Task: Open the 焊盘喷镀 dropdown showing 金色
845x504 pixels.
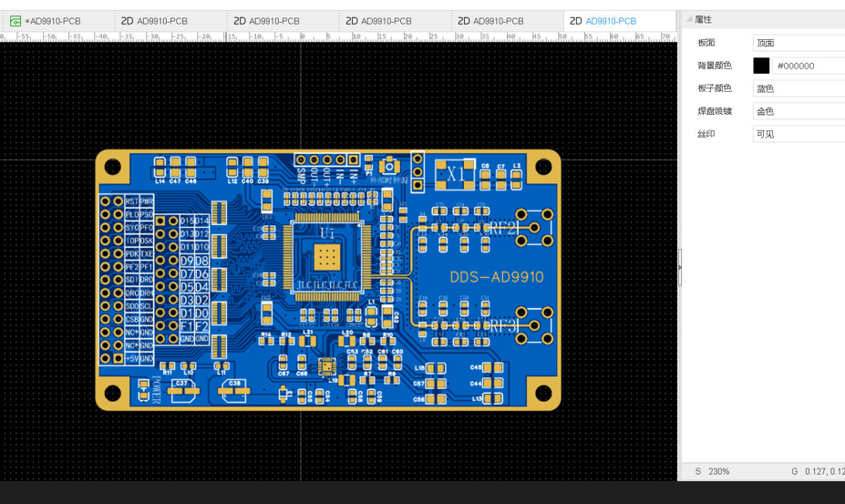Action: coord(799,111)
